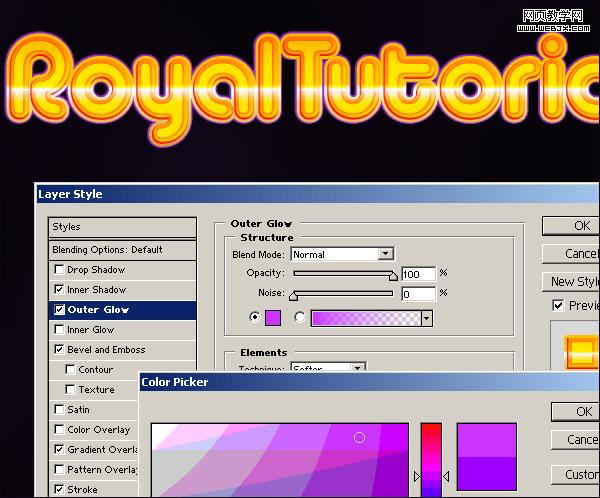Open the Blend Mode dropdown
This screenshot has width=600, height=498.
tap(386, 255)
